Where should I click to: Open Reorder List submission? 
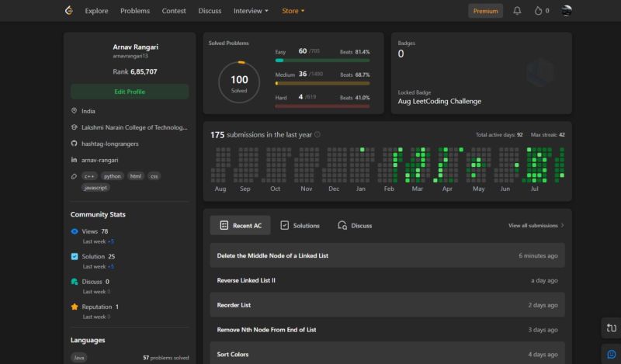[x=387, y=305]
